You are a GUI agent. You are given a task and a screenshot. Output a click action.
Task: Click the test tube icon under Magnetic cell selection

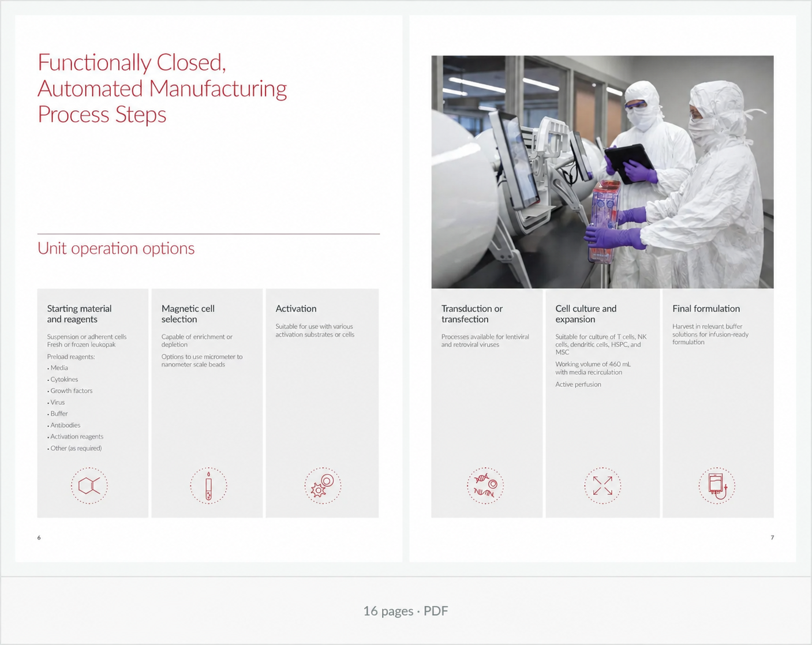point(208,486)
